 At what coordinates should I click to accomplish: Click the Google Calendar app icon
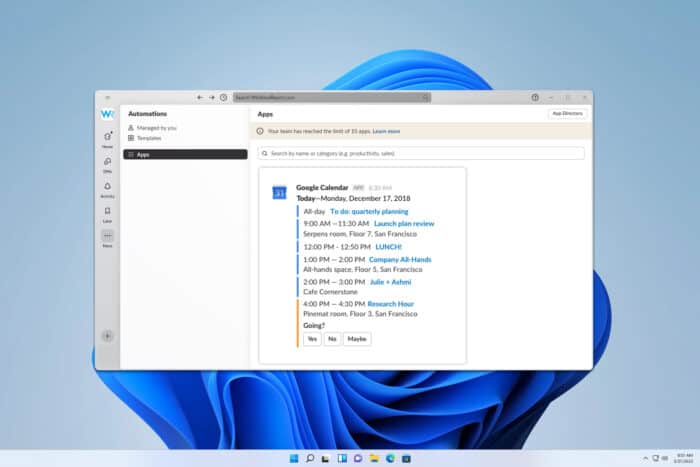pos(280,192)
